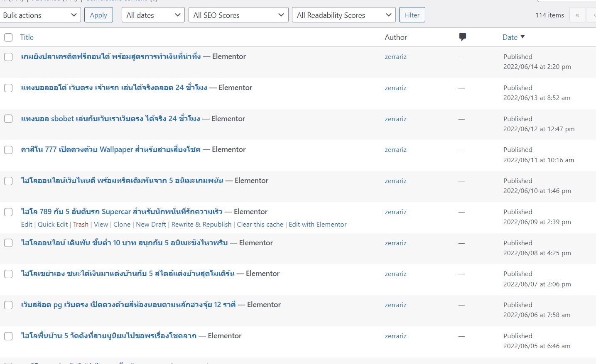Click author zerrariz on the 2022/06/05 row
The width and height of the screenshot is (596, 364).
coord(395,336)
